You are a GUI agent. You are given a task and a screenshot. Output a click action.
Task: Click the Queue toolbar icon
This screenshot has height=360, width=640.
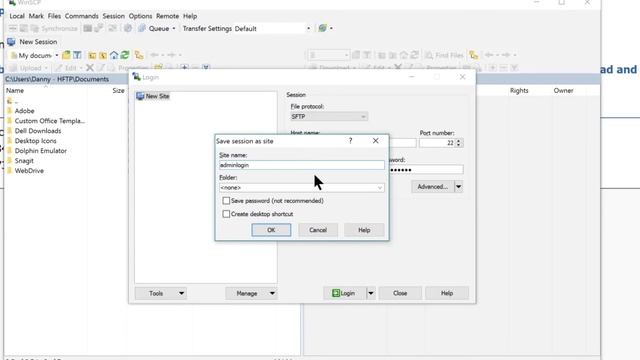[142, 28]
